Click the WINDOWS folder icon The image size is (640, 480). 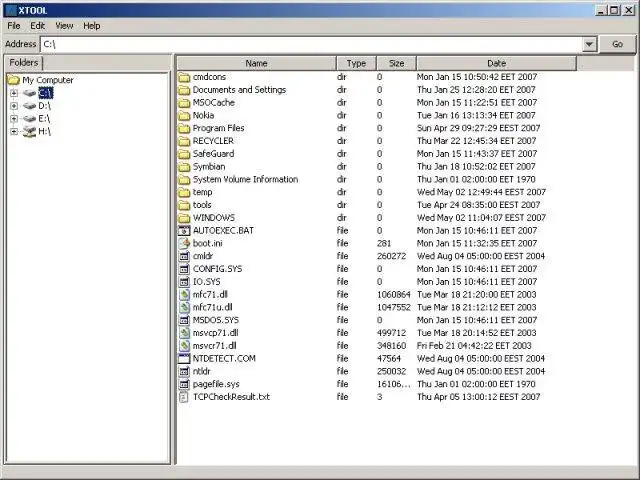184,218
